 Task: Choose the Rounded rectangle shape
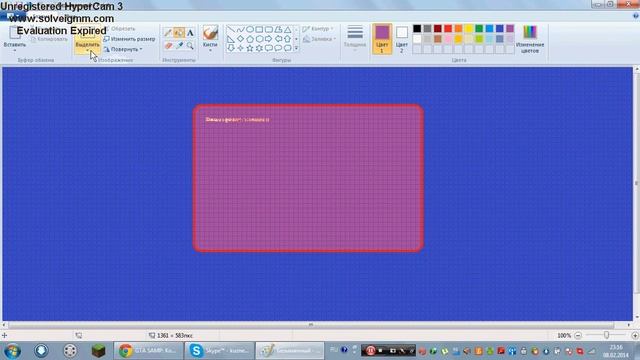(269, 30)
